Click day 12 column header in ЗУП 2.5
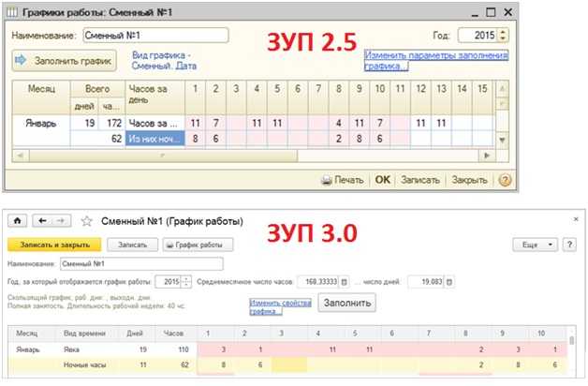Viewport: 588px width, 386px height. 420,97
